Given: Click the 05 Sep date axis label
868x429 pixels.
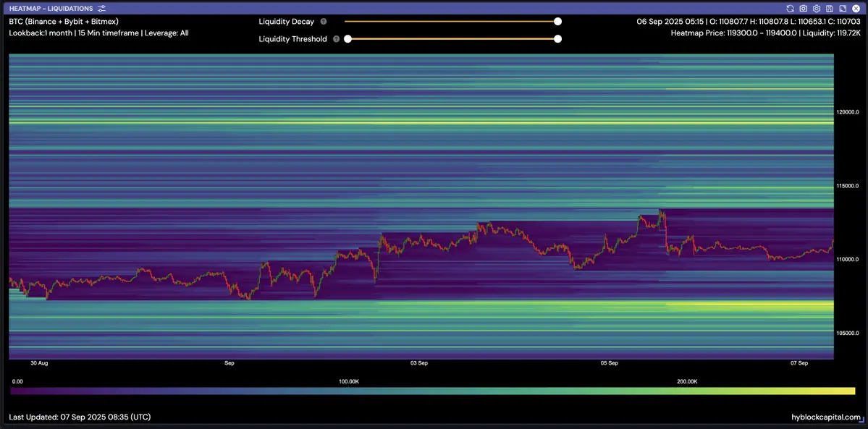Looking at the screenshot, I should tap(609, 364).
